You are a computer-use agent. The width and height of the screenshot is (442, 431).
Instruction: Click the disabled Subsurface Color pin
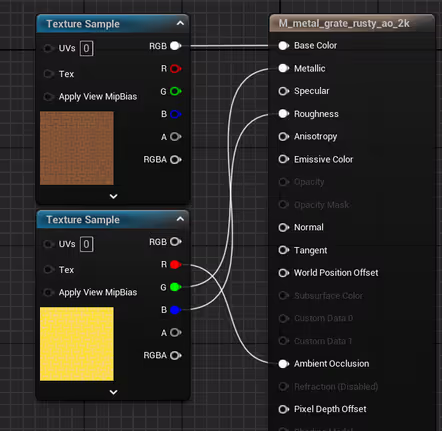(x=284, y=295)
